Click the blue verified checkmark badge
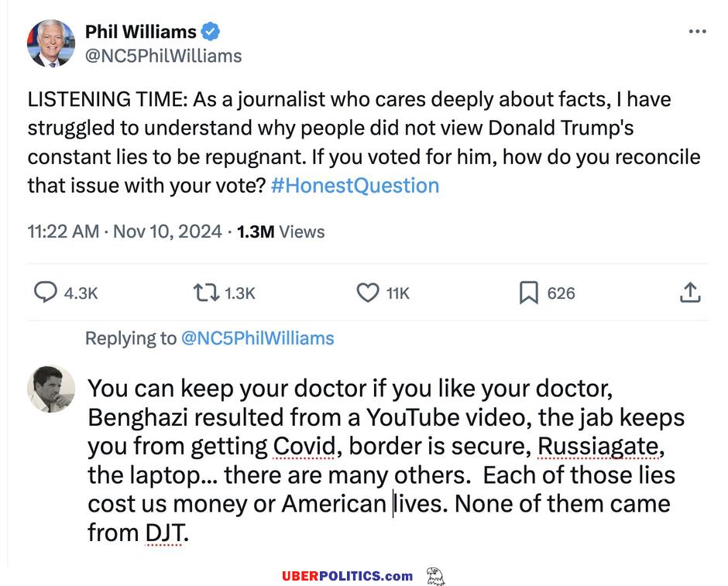Viewport: 728px width, 586px height. pos(211,32)
